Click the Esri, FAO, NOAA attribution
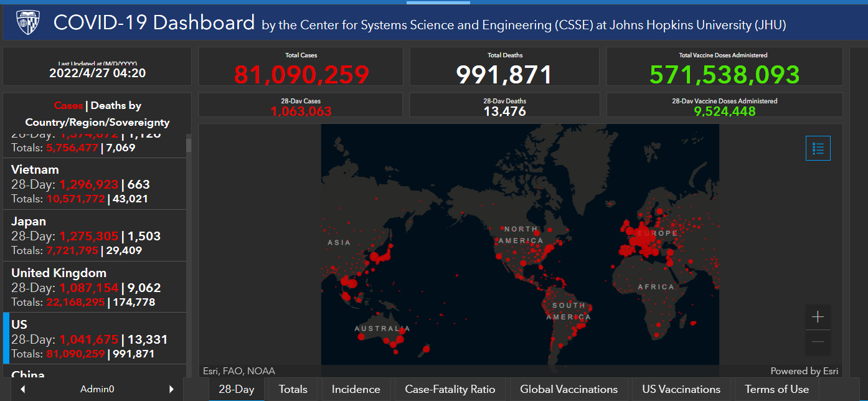Image resolution: width=868 pixels, height=401 pixels. (x=239, y=371)
